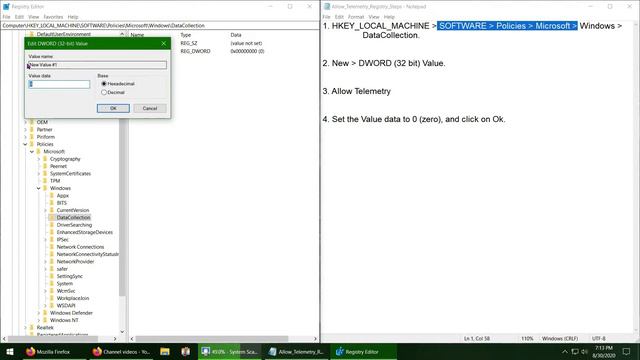Expand the Cryptography key

39,159
